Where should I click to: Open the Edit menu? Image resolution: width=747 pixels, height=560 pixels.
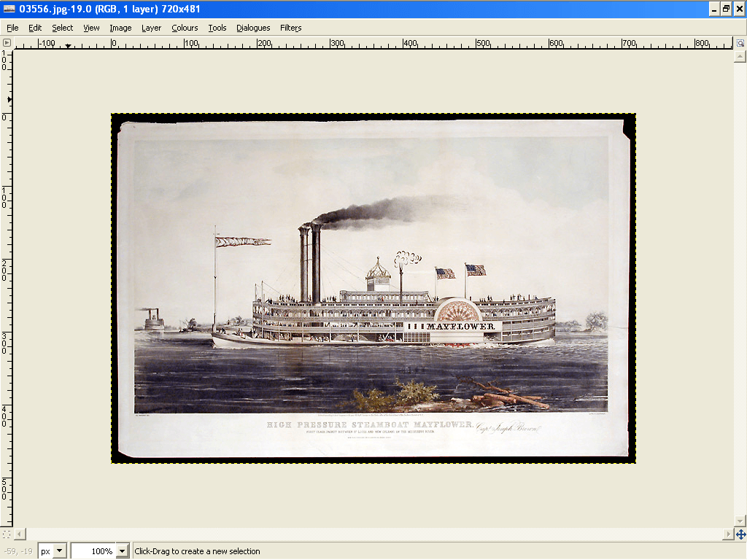point(35,28)
